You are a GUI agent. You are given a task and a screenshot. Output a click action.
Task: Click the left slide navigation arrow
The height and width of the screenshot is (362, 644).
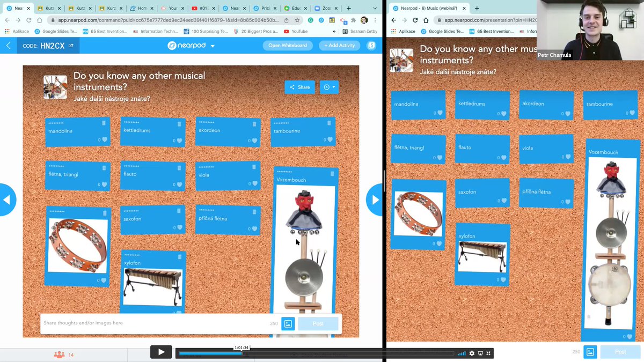click(x=6, y=200)
